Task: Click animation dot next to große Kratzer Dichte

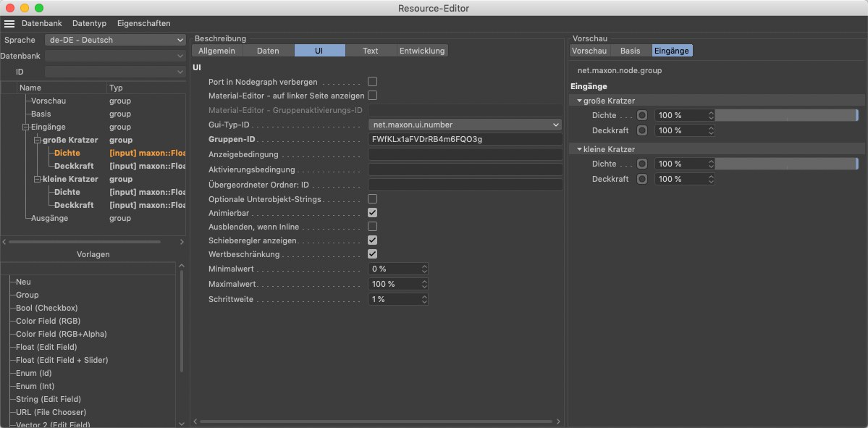Action: pyautogui.click(x=642, y=115)
